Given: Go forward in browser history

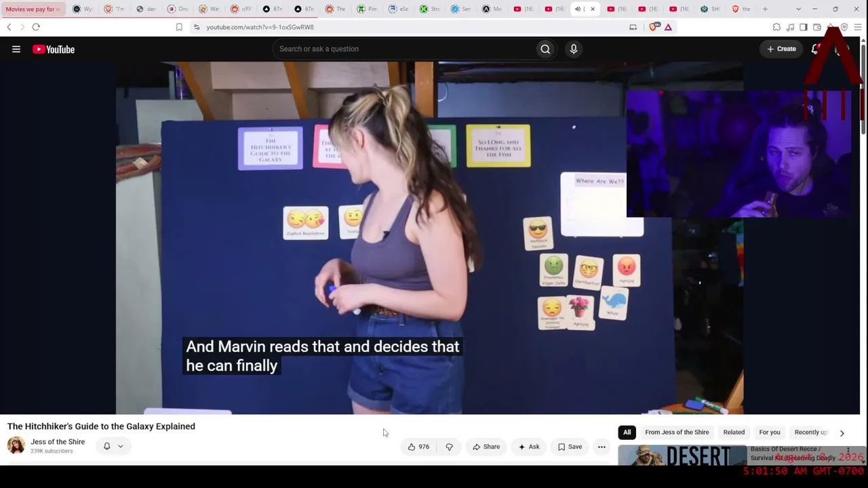Looking at the screenshot, I should point(22,27).
